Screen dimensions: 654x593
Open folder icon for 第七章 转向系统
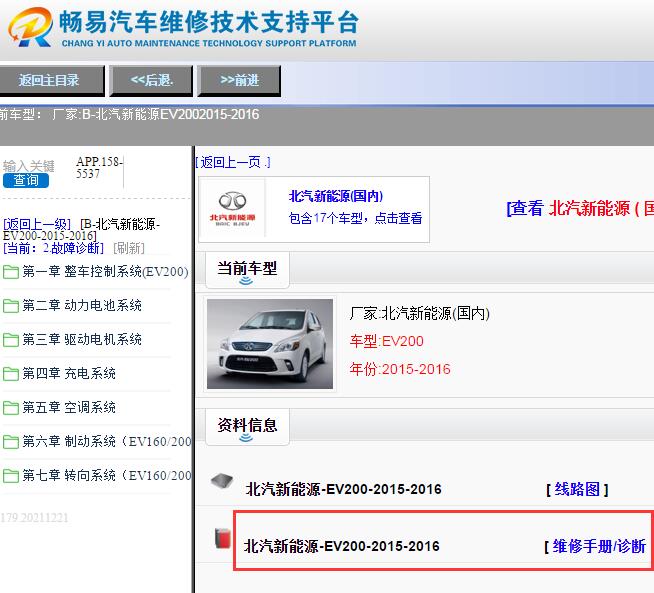pos(10,475)
